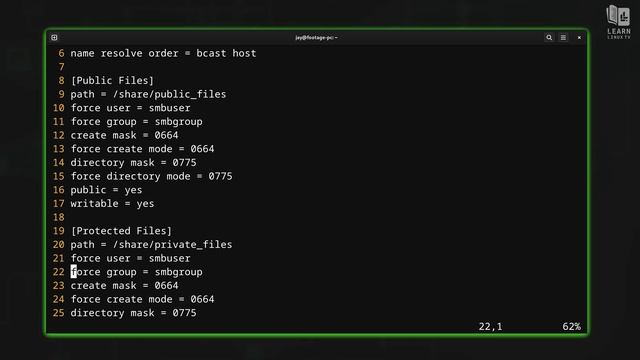Click 'force group = smbgroup' on line 11
640x360 pixels.
click(x=136, y=122)
